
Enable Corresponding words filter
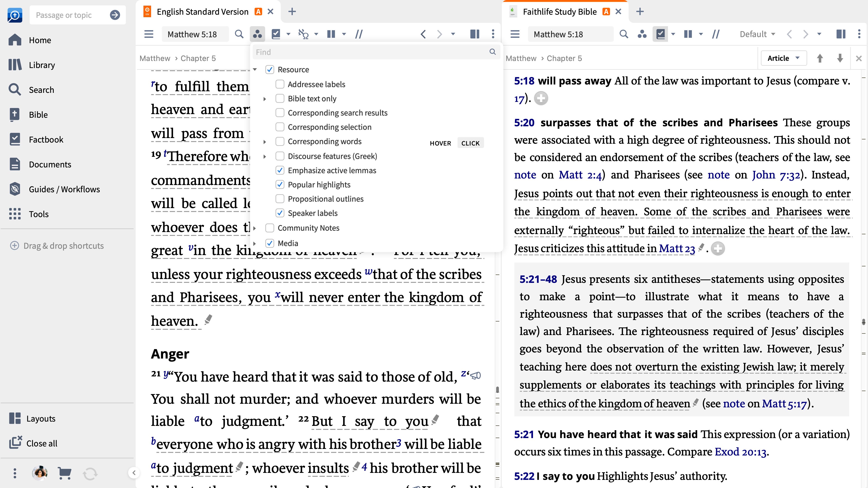coord(280,141)
